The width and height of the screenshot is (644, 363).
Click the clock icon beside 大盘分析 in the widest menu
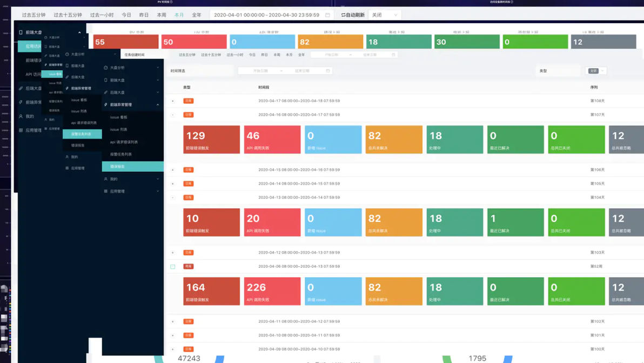(105, 68)
